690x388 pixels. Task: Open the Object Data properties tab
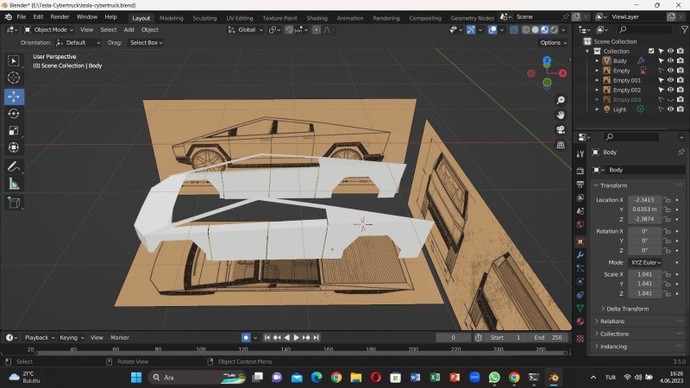[x=580, y=308]
